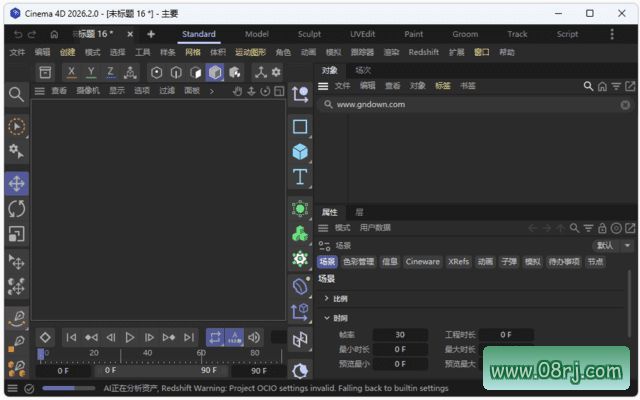640x400 pixels.
Task: Open the status bar hamburger icon
Action: [13, 388]
